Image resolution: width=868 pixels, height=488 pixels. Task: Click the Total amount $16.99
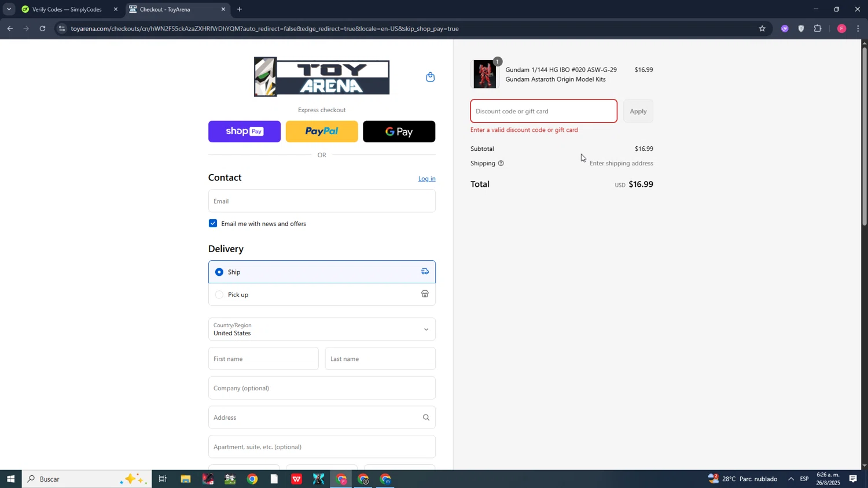coord(641,184)
